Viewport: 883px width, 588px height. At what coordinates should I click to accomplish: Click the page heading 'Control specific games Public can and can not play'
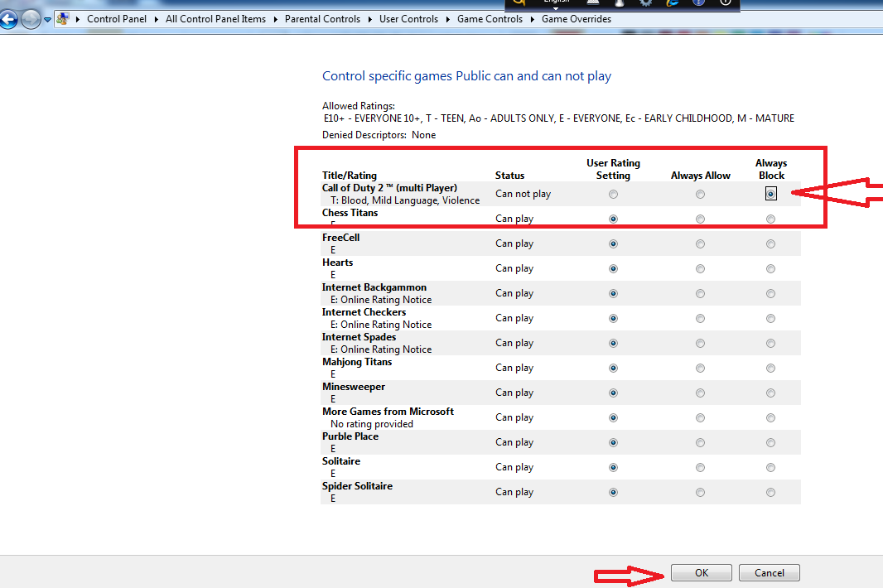click(x=467, y=76)
